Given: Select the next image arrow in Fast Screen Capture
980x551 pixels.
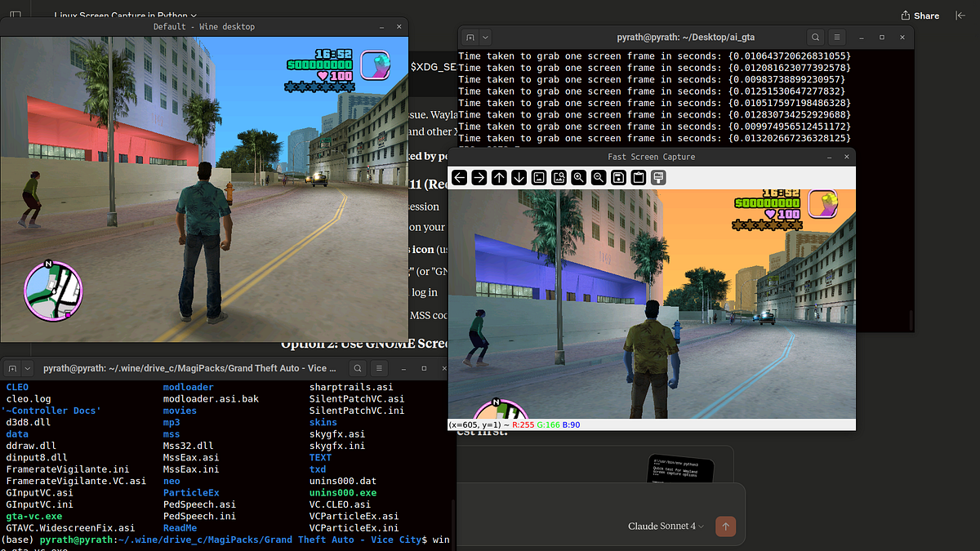Looking at the screenshot, I should [x=479, y=177].
